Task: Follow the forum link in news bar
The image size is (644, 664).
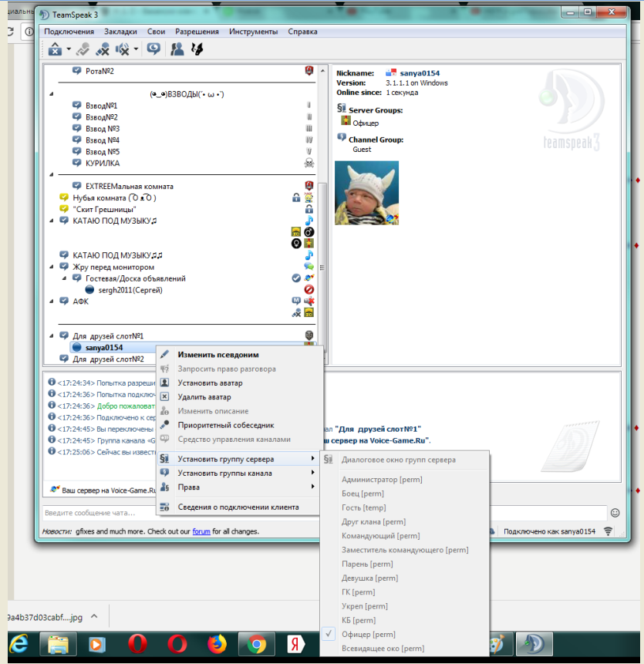Action: coord(201,531)
